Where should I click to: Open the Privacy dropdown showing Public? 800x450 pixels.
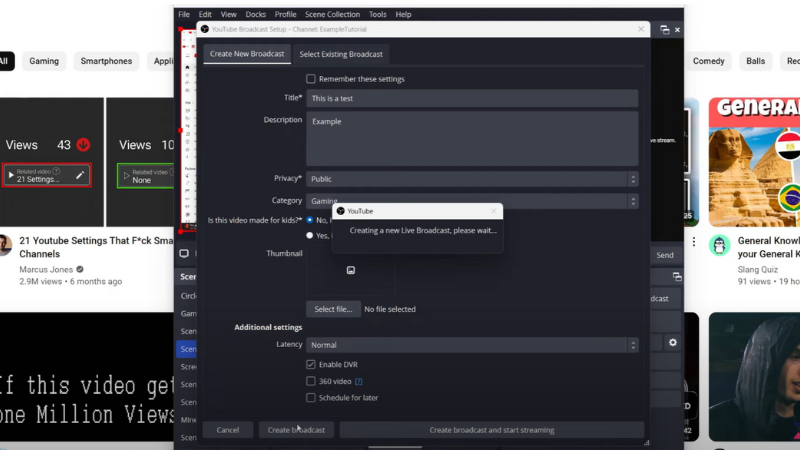472,179
